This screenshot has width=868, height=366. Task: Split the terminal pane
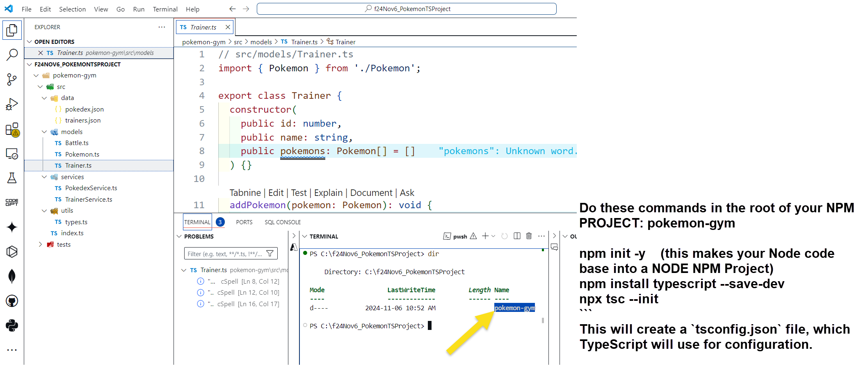pyautogui.click(x=517, y=236)
